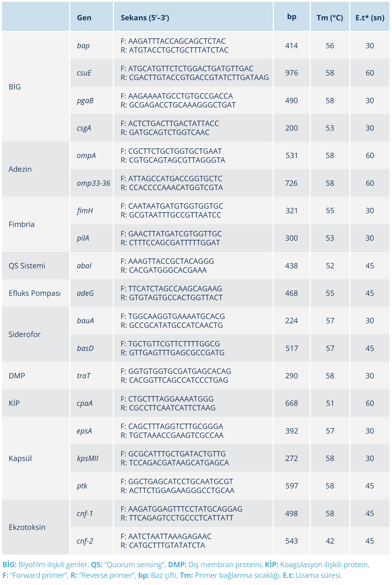Viewport: 392px width, 585px height.
Task: Click the "E.t* (sn)" column header
Action: (x=370, y=18)
